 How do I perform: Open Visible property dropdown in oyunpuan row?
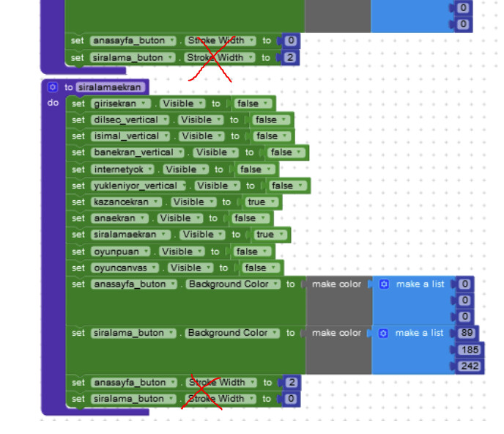coord(182,251)
